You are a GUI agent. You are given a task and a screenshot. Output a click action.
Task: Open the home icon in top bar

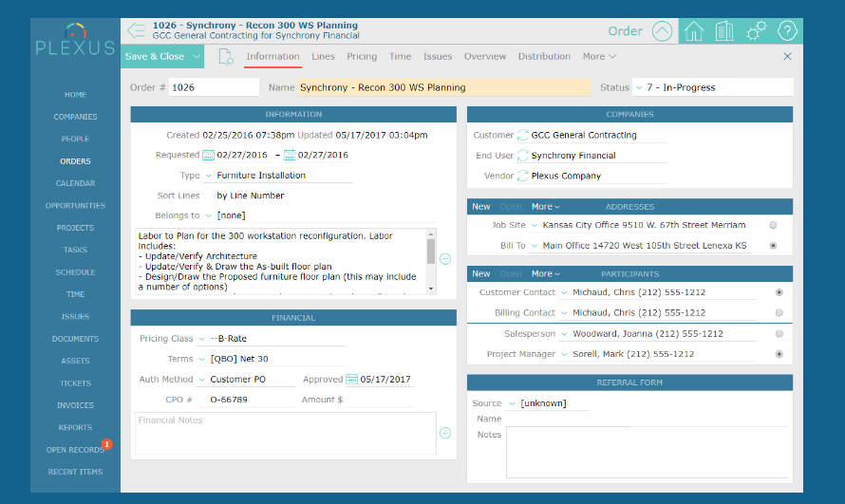pos(694,31)
